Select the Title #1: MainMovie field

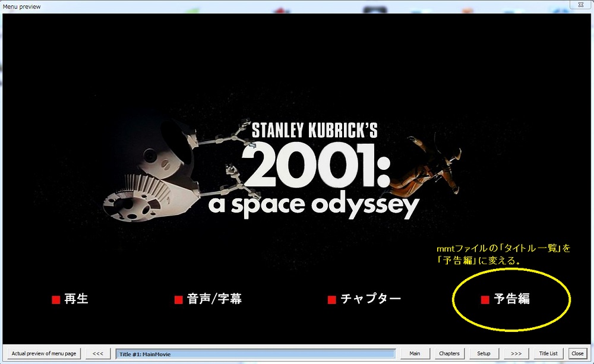pos(255,354)
